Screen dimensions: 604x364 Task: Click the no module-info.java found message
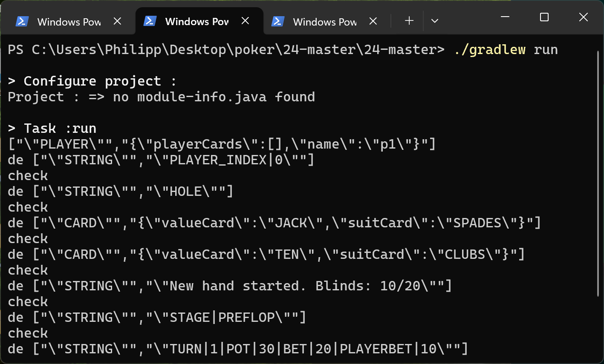(162, 97)
